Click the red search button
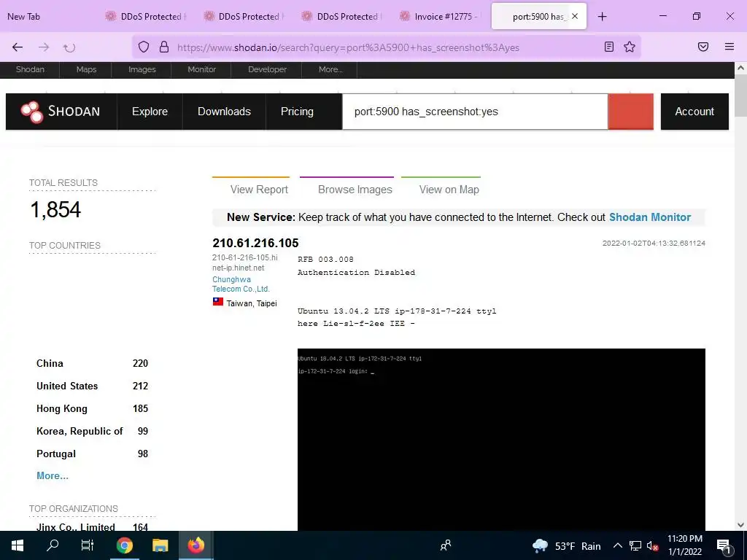 coord(630,112)
